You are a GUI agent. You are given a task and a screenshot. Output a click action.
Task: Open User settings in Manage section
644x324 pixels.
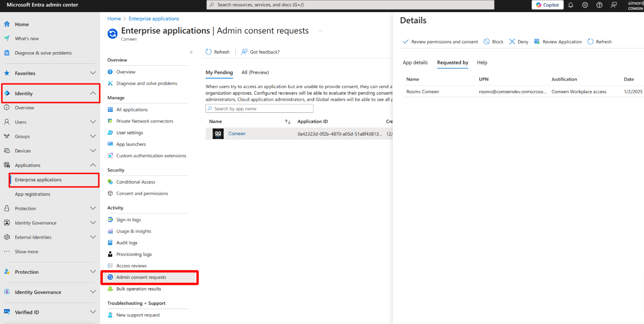(x=130, y=133)
